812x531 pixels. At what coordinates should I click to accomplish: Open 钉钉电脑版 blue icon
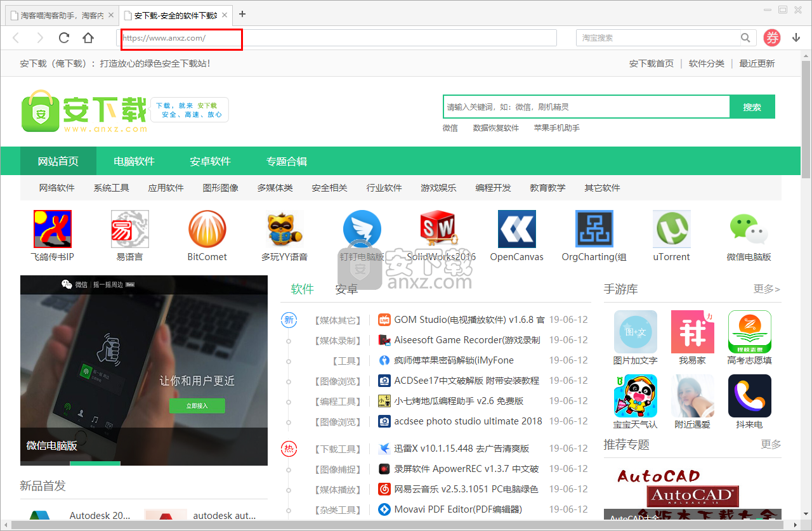[x=362, y=229]
